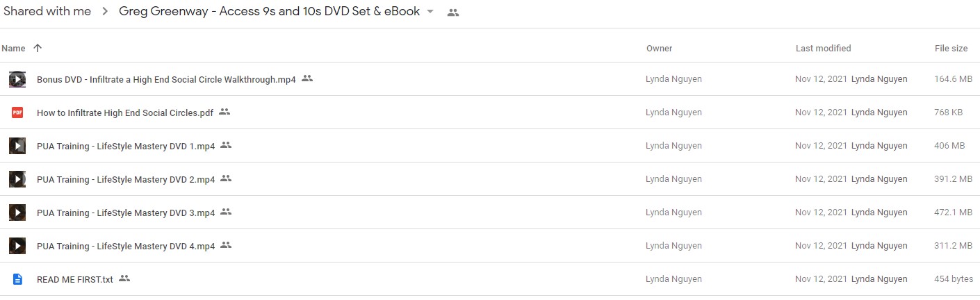Click the LifeStyle Mastery DVD 2 video icon
The width and height of the screenshot is (980, 300).
[17, 179]
